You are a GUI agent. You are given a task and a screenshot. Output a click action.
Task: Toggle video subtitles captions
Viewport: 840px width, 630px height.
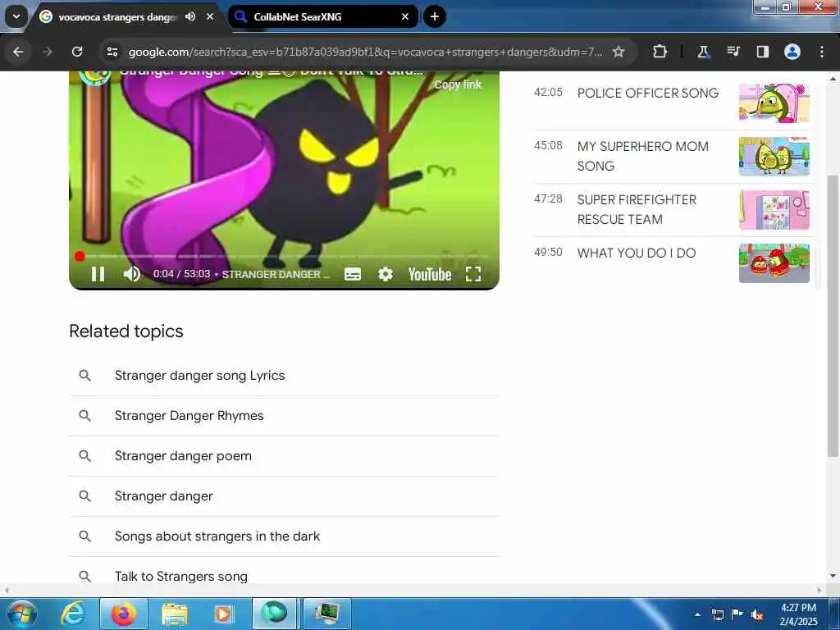353,274
